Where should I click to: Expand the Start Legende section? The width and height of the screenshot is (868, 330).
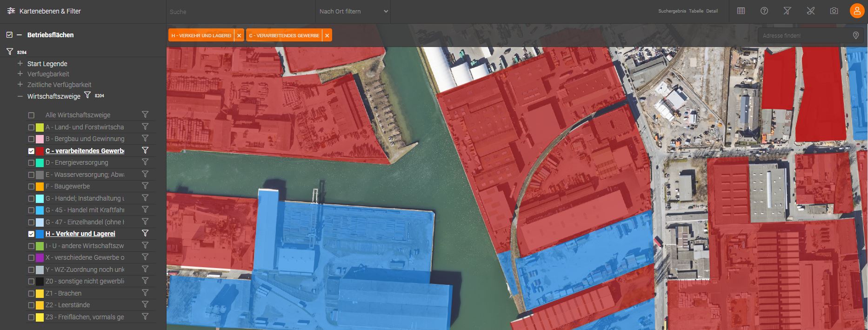[20, 64]
